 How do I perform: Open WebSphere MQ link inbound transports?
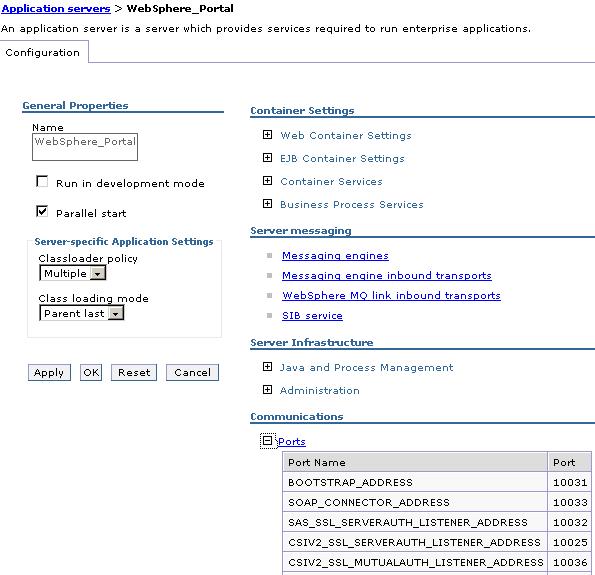point(391,295)
